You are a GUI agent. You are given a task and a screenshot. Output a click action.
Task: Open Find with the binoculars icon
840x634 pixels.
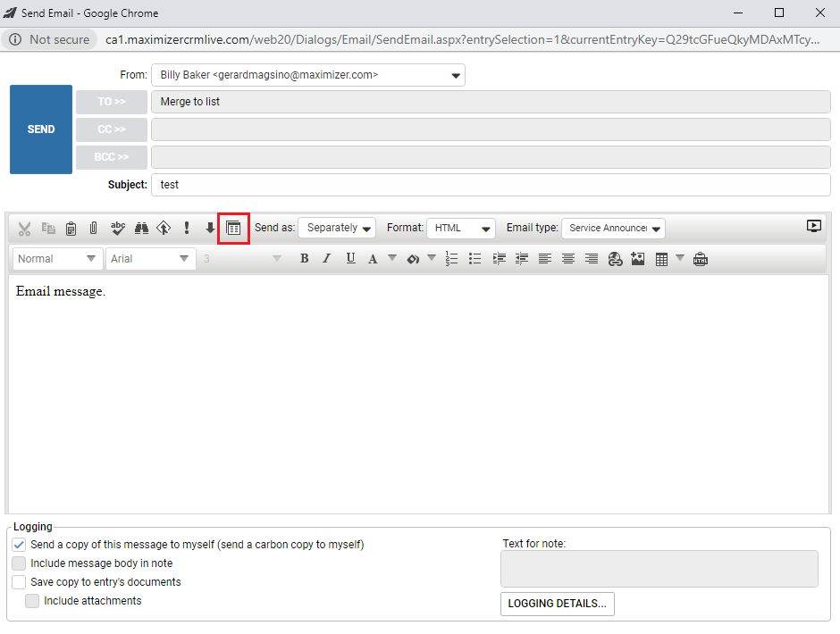pyautogui.click(x=141, y=229)
